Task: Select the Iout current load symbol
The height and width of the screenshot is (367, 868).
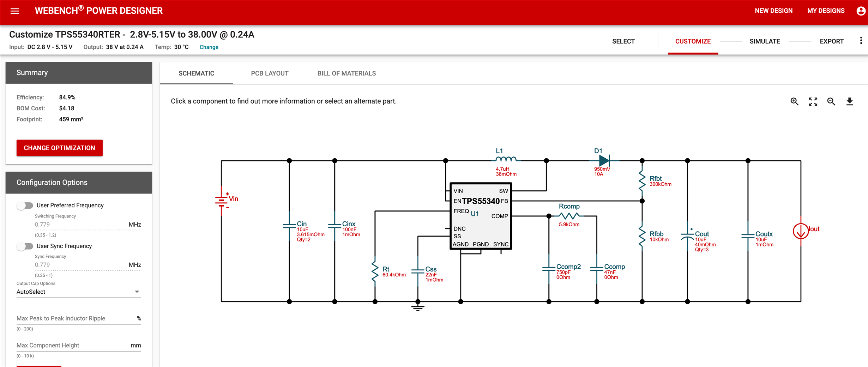Action: (801, 232)
